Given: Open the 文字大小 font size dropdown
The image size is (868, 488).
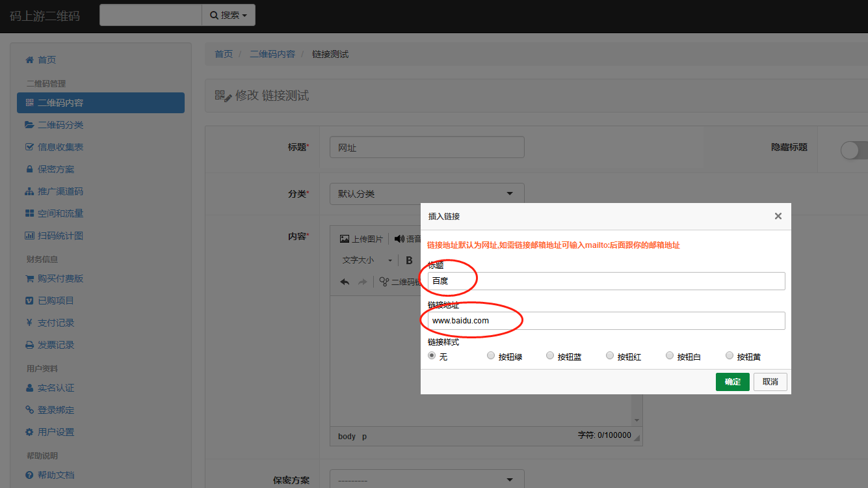Looking at the screenshot, I should (367, 260).
